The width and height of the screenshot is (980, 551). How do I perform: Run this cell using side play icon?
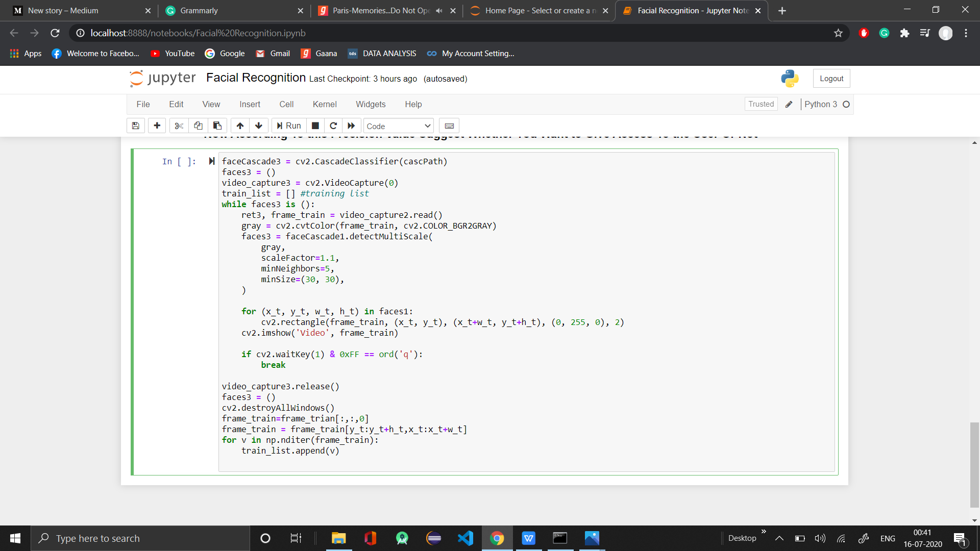point(211,161)
